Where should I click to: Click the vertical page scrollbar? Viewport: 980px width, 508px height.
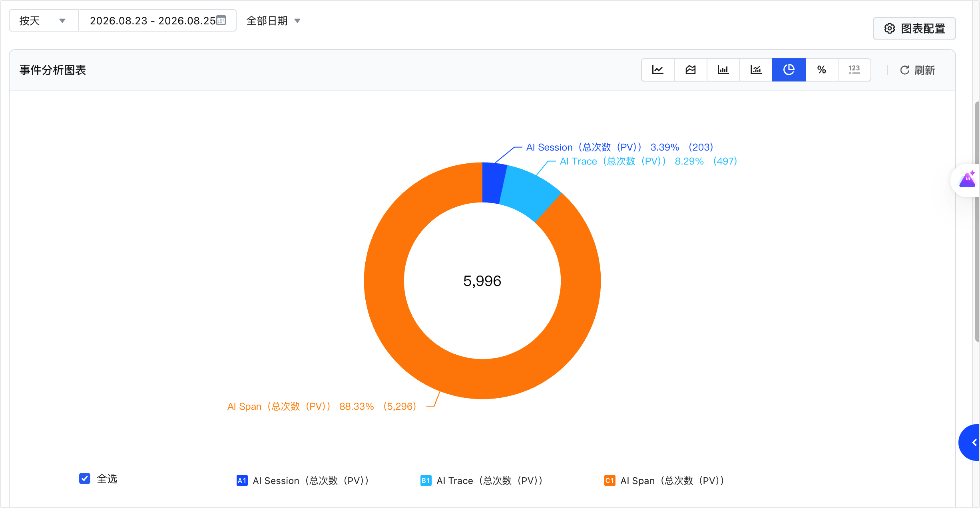pyautogui.click(x=977, y=222)
